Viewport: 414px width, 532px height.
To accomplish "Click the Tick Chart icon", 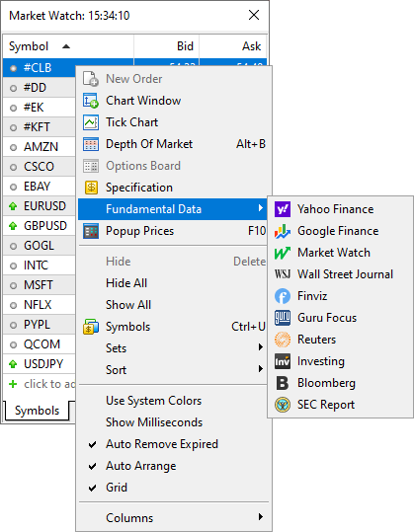I will [x=91, y=122].
